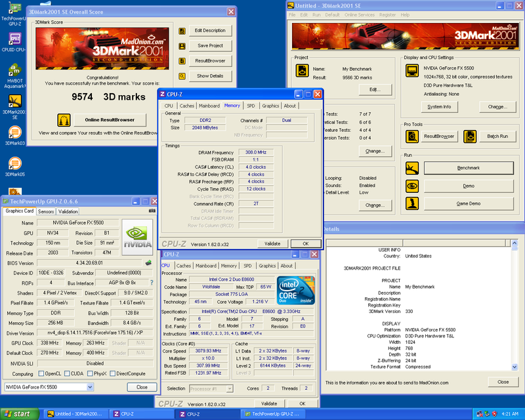Image resolution: width=525 pixels, height=420 pixels.
Task: Click Game Demo button
Action: (x=469, y=203)
